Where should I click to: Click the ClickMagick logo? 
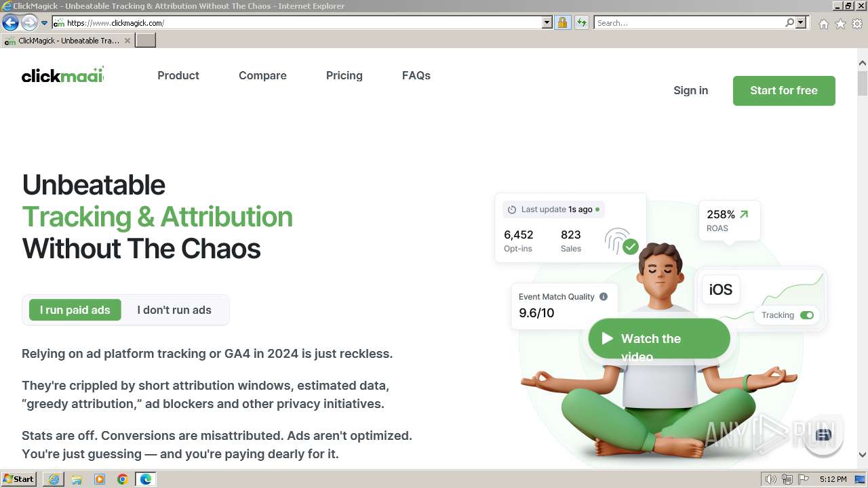click(x=62, y=75)
